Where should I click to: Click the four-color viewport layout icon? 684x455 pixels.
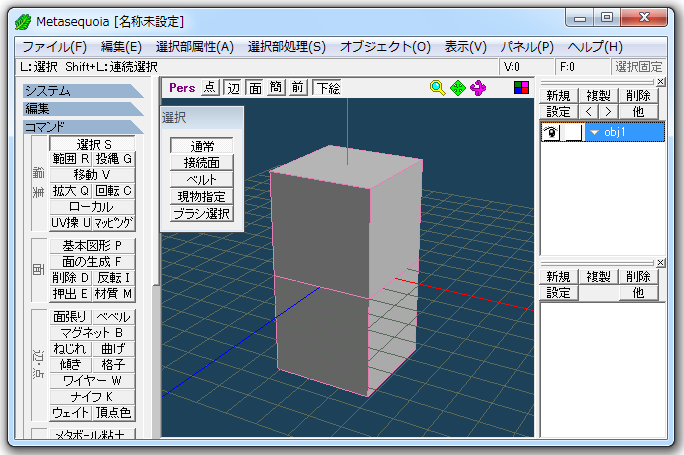tap(521, 88)
